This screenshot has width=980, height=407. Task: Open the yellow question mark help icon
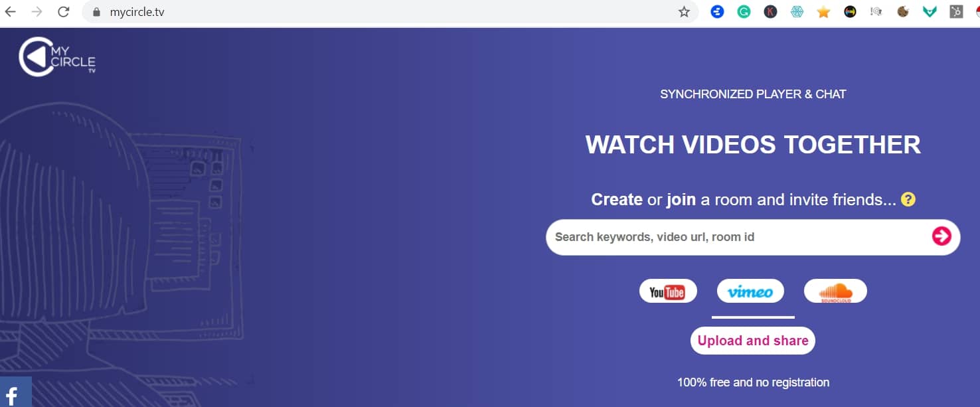(908, 199)
